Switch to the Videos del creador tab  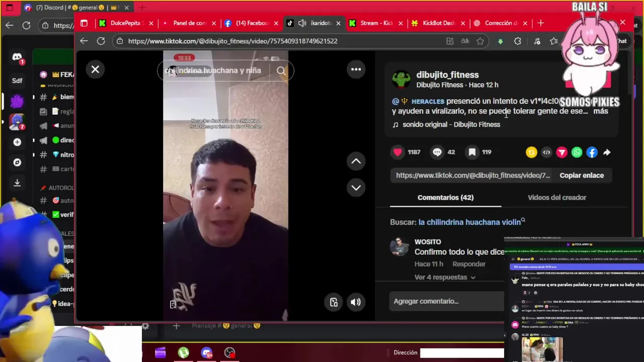[x=557, y=198]
